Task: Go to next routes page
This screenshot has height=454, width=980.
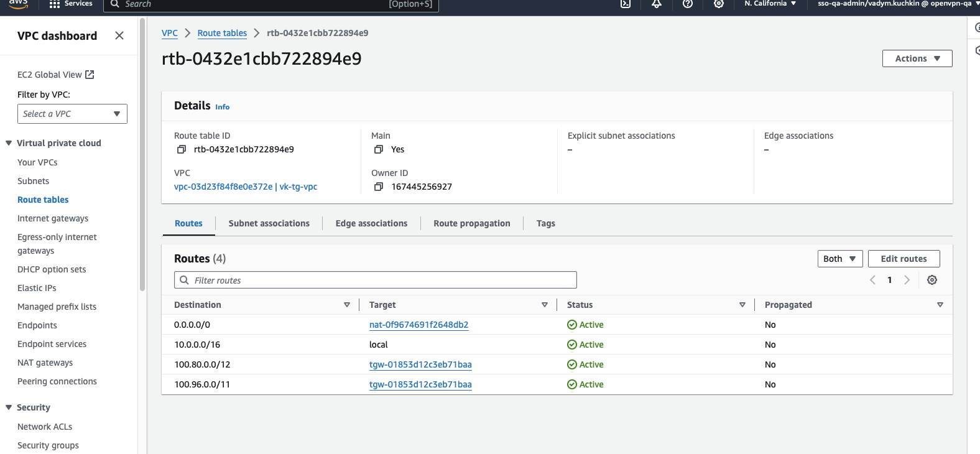Action: click(907, 280)
